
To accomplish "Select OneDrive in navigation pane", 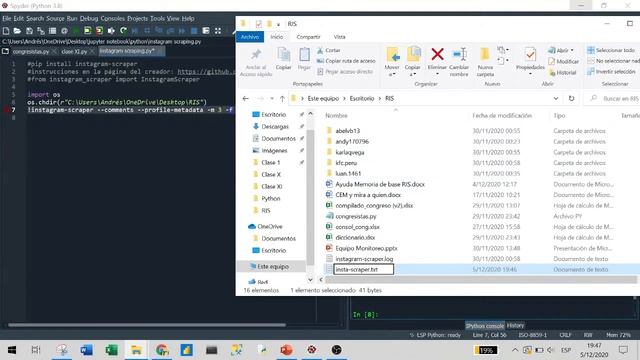I will pyautogui.click(x=269, y=227).
